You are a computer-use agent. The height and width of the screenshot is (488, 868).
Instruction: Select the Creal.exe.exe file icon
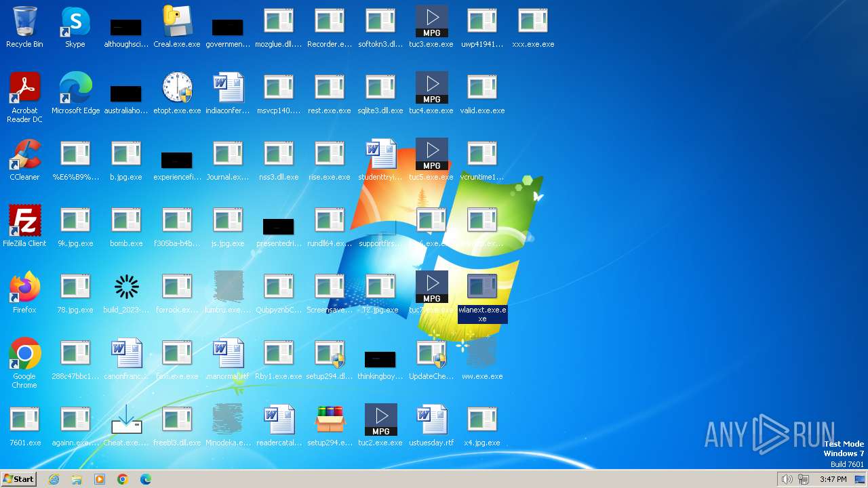pos(177,22)
